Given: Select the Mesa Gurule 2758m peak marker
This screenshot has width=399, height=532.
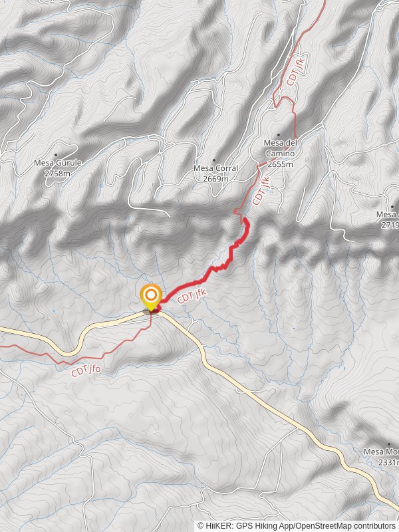Looking at the screenshot, I should (x=56, y=155).
